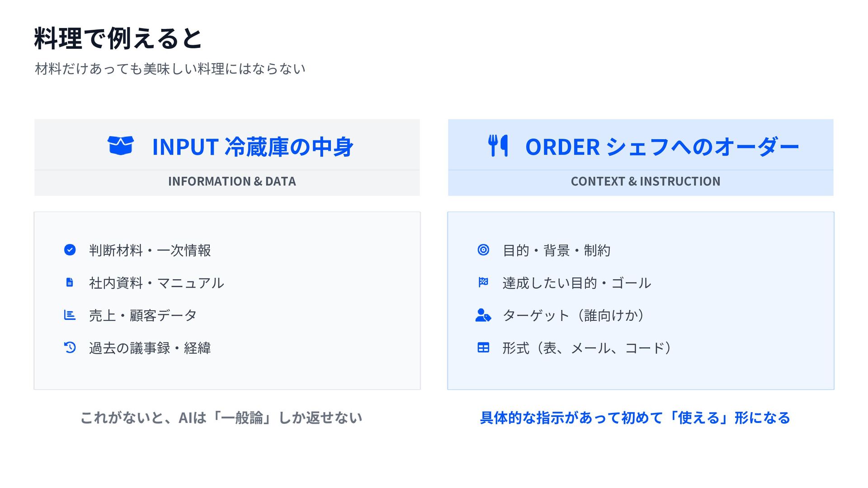Click the bar chart icon beside 売上
The width and height of the screenshot is (868, 488).
pos(70,315)
